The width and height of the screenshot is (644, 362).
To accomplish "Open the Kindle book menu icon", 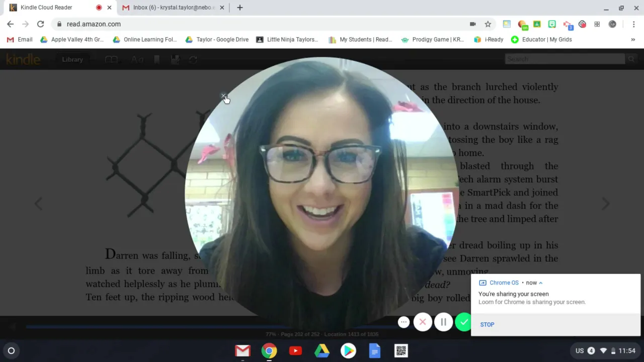I will click(x=111, y=59).
